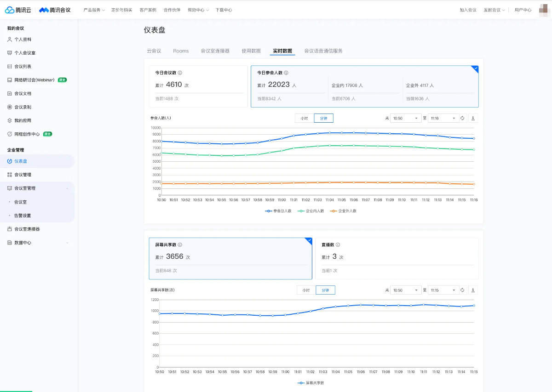Switch to the Rooms tab
Image resolution: width=552 pixels, height=392 pixels.
(x=181, y=51)
